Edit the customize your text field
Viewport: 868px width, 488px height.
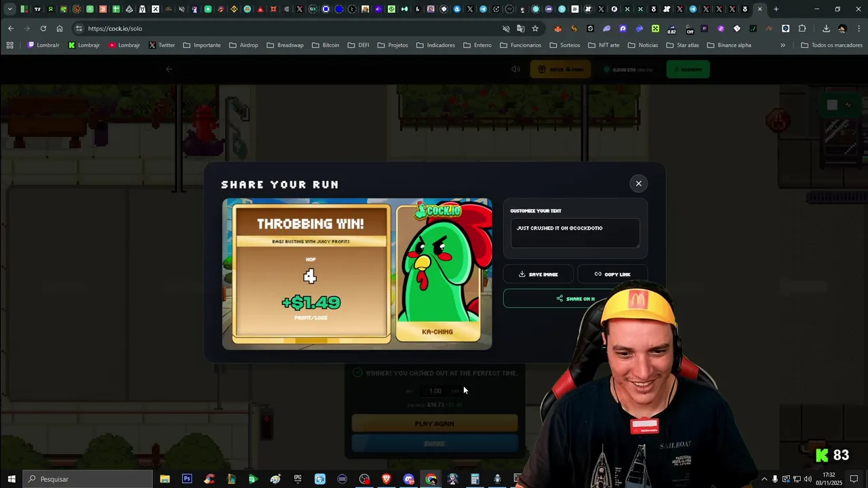pyautogui.click(x=575, y=233)
